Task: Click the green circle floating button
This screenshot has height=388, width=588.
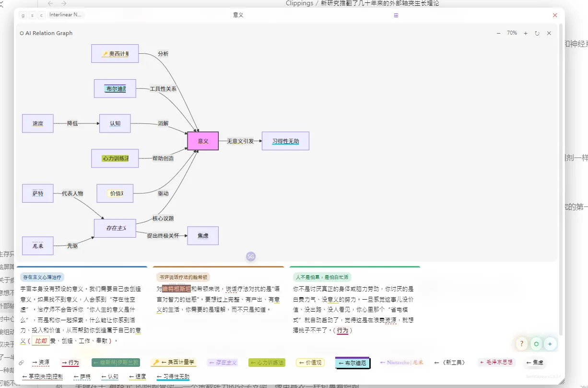Action: click(536, 344)
